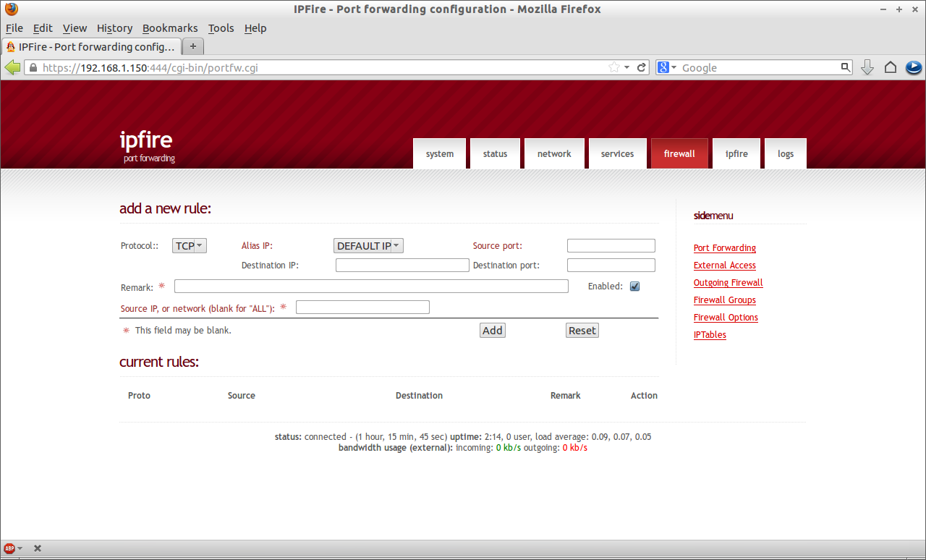Select the IPFire Port forwarding browser tab
The height and width of the screenshot is (560, 926).
tap(91, 46)
